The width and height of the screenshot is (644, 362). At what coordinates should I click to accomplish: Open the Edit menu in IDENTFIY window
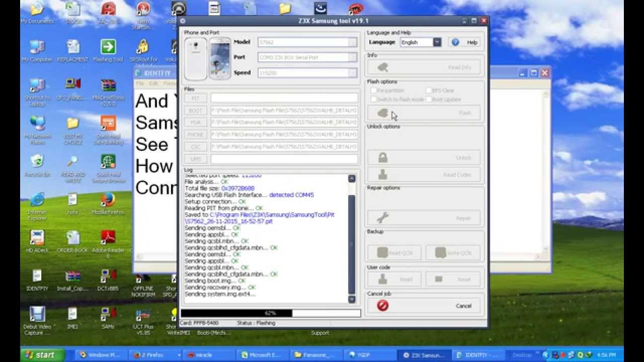(x=153, y=83)
